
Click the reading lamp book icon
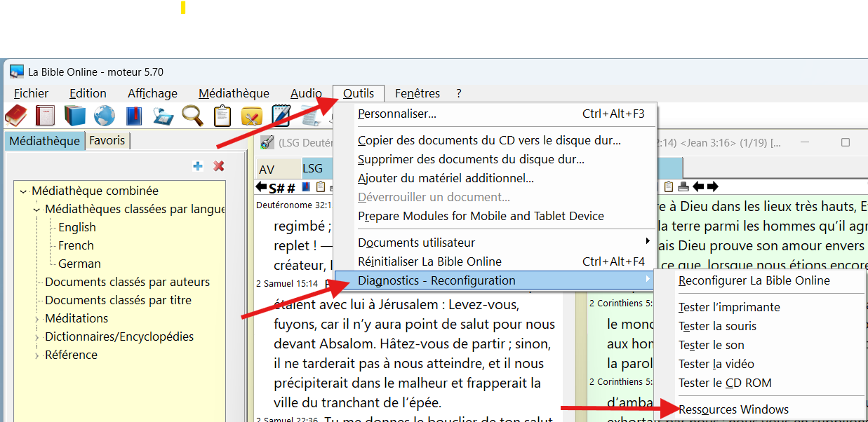click(163, 116)
